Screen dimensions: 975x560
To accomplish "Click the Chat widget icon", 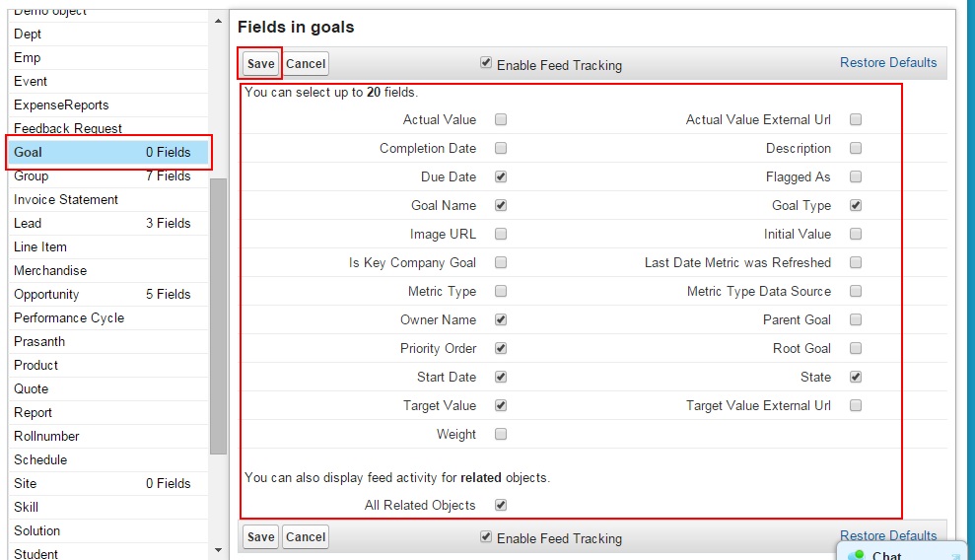I will point(858,555).
